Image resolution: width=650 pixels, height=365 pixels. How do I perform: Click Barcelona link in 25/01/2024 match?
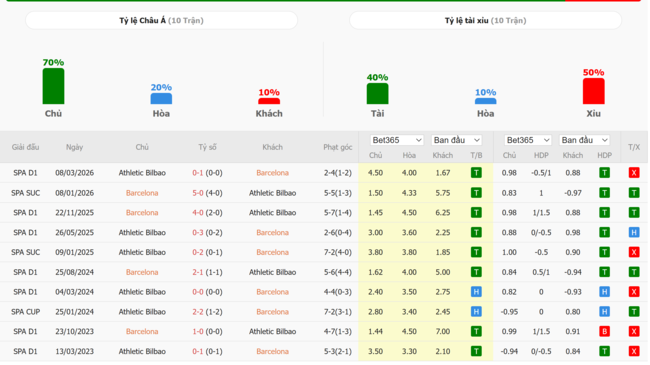272,312
